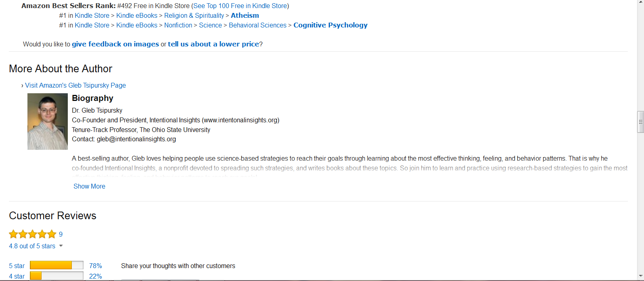Open the 4.8 out of 5 stars dropdown arrow
This screenshot has height=281, width=644.
click(x=61, y=246)
